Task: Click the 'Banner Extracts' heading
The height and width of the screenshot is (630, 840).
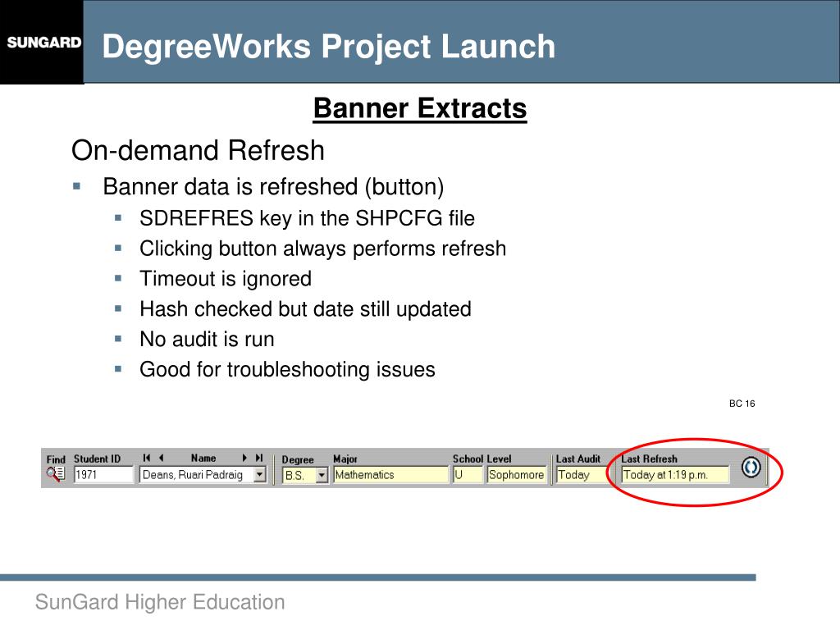Action: [x=420, y=109]
